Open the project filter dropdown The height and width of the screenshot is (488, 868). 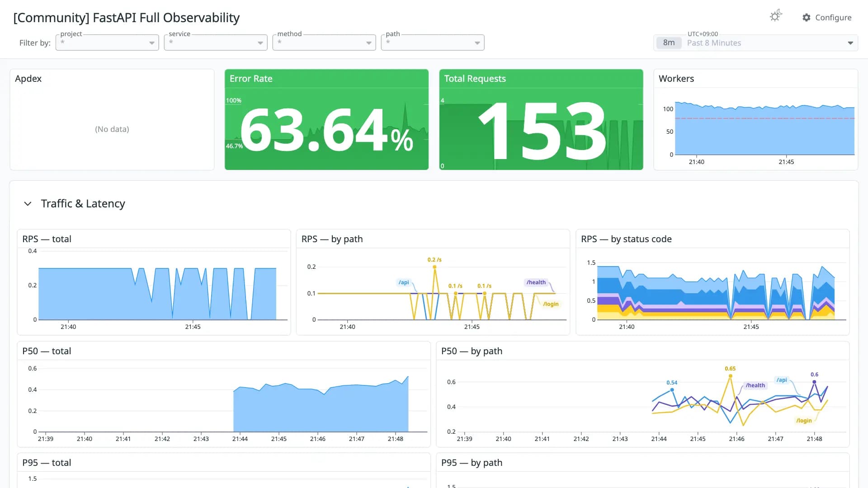click(x=107, y=42)
